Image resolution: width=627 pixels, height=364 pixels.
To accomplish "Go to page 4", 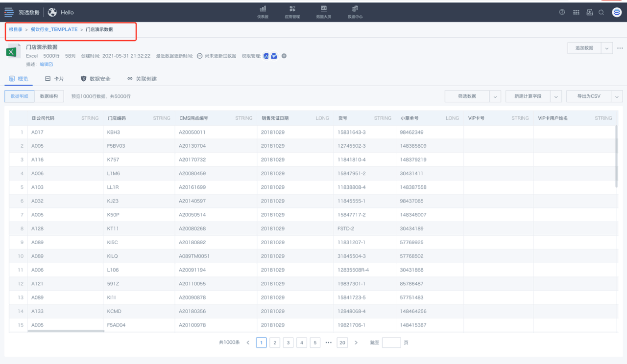I will coord(302,342).
